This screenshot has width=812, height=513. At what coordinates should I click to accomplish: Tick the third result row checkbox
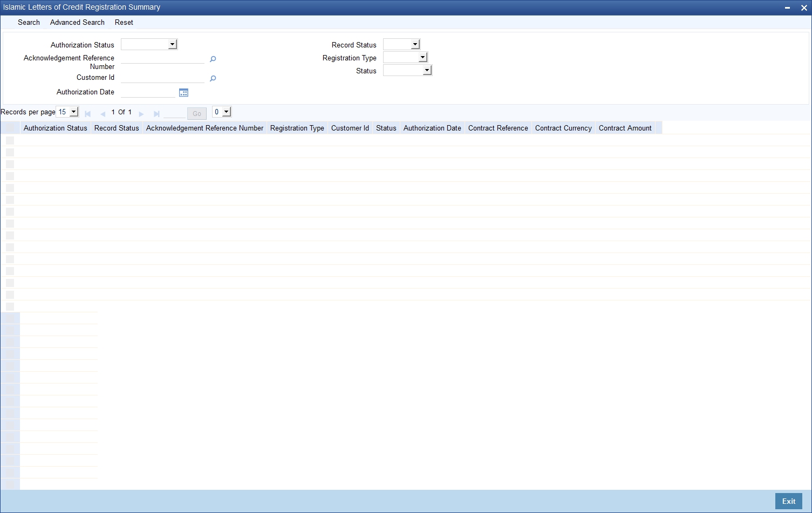(x=10, y=164)
